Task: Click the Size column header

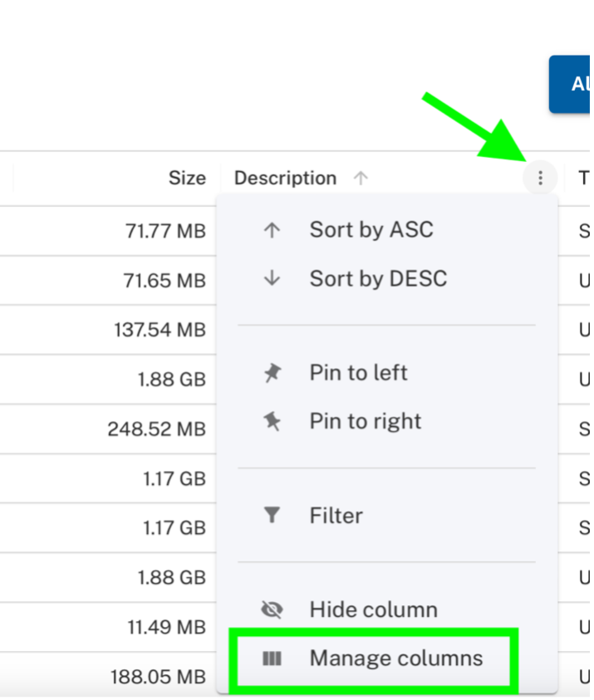Action: pos(187,179)
